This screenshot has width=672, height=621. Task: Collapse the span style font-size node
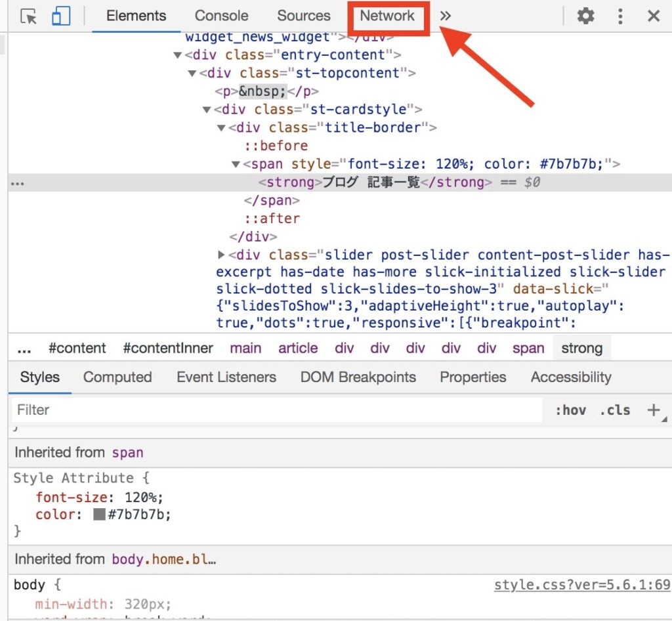(x=236, y=164)
